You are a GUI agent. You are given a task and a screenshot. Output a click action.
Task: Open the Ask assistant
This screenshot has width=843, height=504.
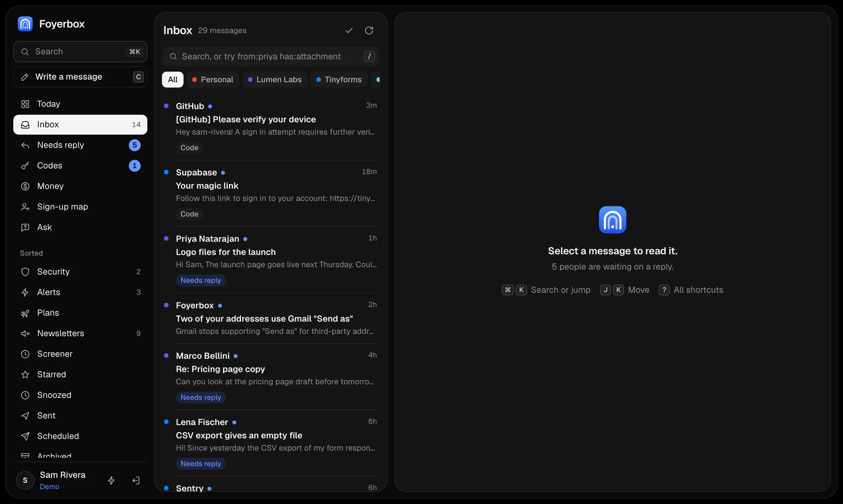[x=80, y=227]
